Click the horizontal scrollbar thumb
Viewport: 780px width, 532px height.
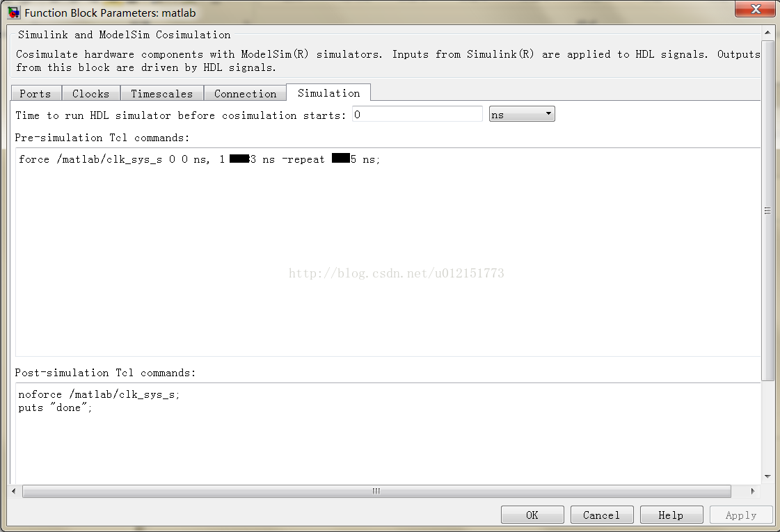tap(376, 491)
